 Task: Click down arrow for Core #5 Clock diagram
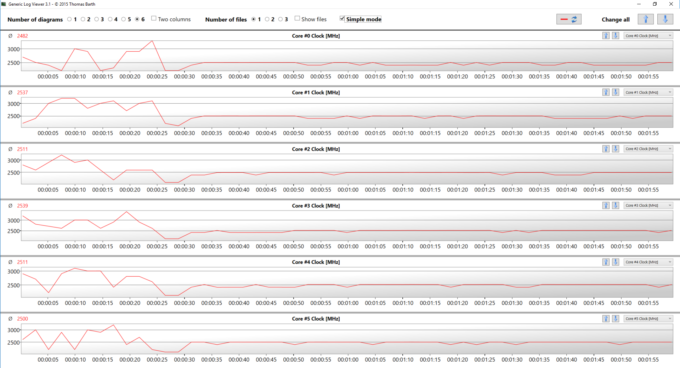pyautogui.click(x=615, y=319)
